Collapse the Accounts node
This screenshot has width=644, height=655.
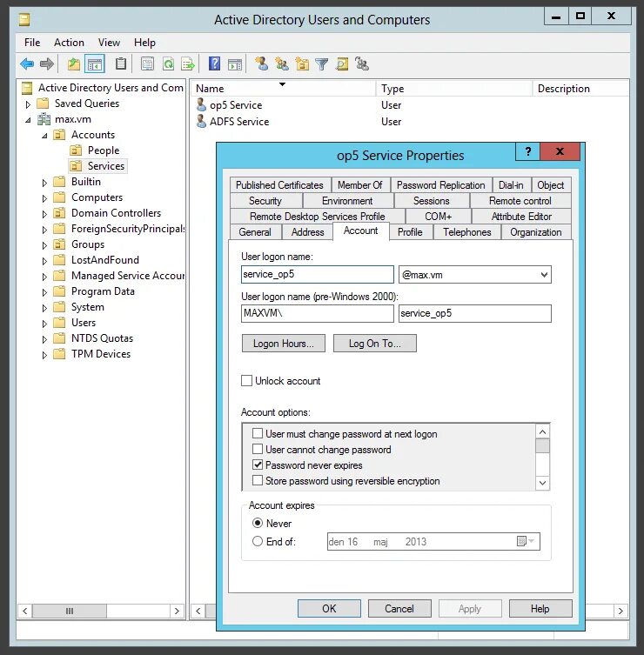[x=44, y=136]
